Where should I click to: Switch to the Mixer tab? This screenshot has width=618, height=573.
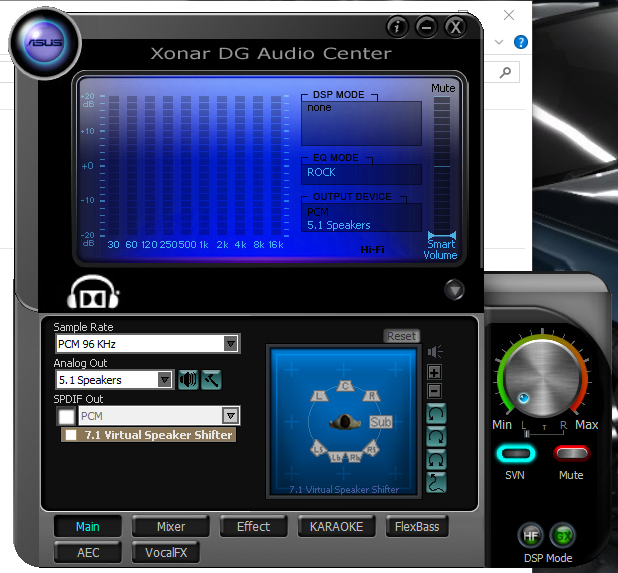tap(171, 526)
